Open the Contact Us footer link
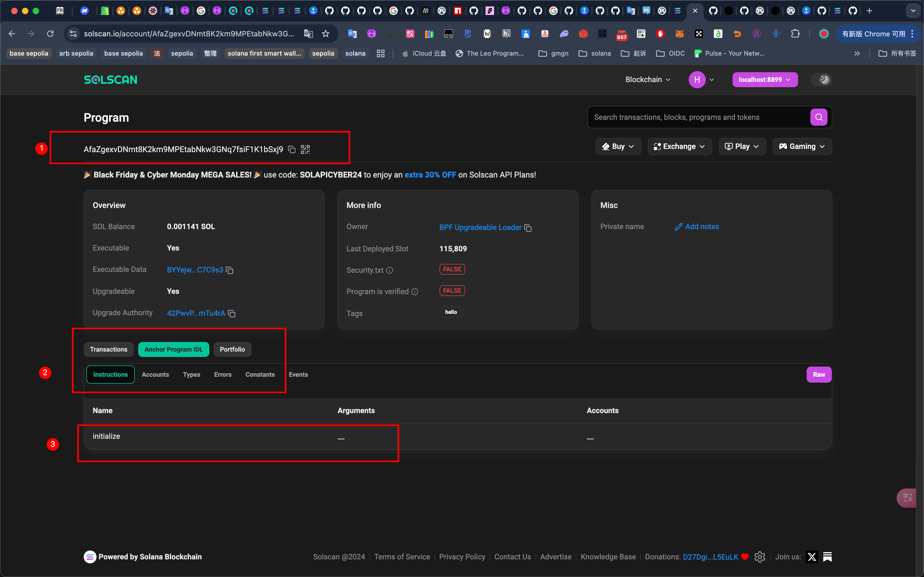Viewport: 924px width, 577px height. pyautogui.click(x=512, y=557)
